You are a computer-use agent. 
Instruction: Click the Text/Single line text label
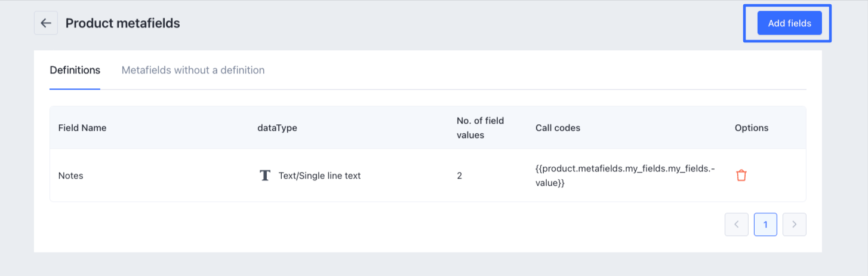point(319,176)
